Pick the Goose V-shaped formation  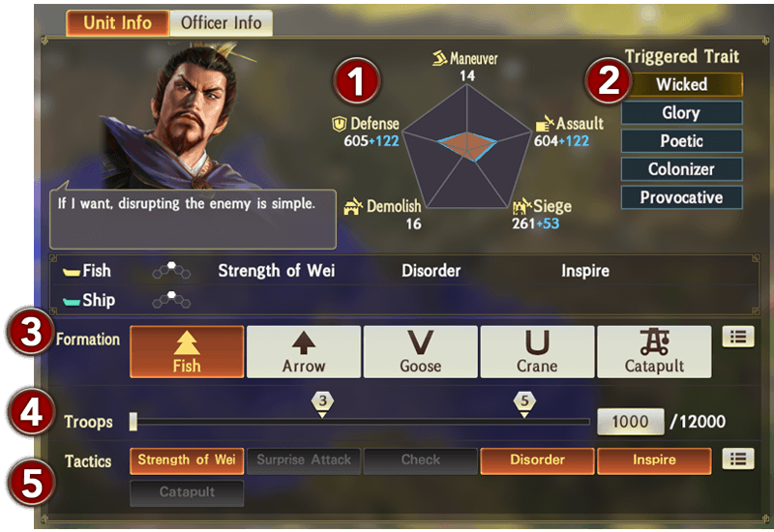pyautogui.click(x=421, y=352)
